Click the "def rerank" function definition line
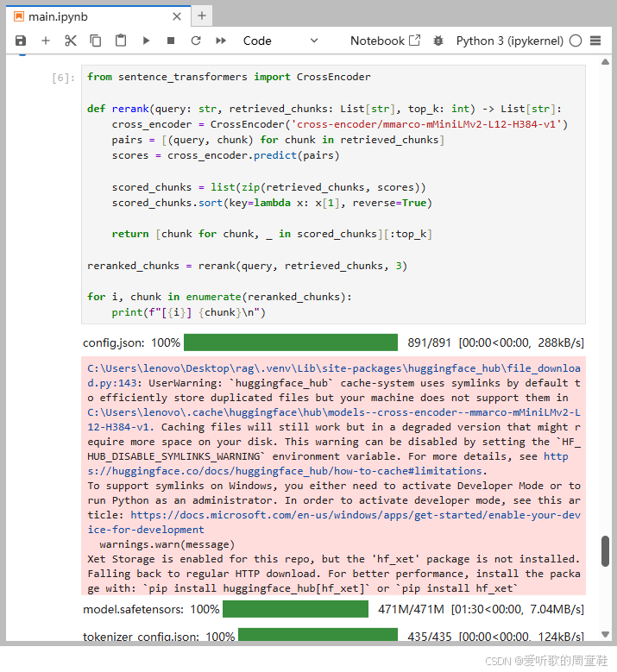Viewport: 617px width, 672px height. tap(324, 109)
